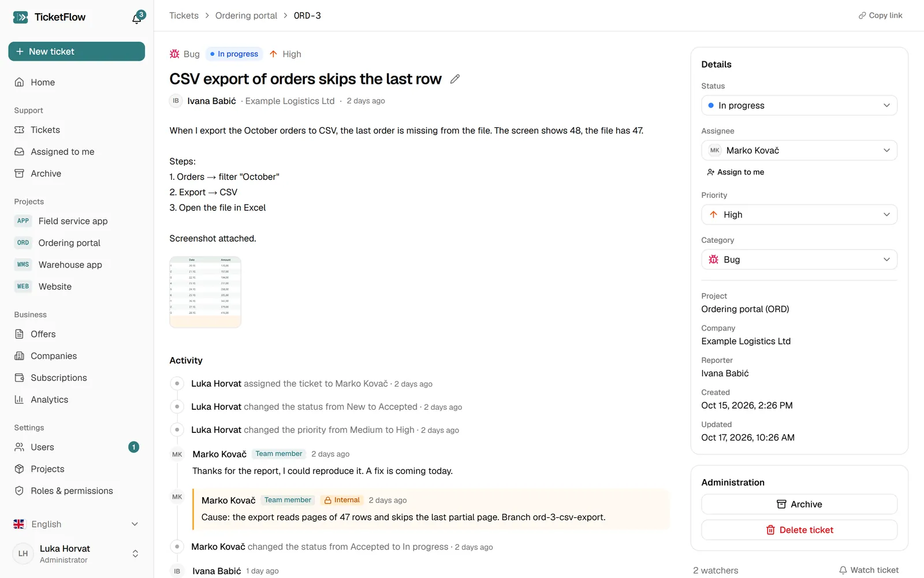924x578 pixels.
Task: Open the Assignee dropdown
Action: tap(799, 150)
